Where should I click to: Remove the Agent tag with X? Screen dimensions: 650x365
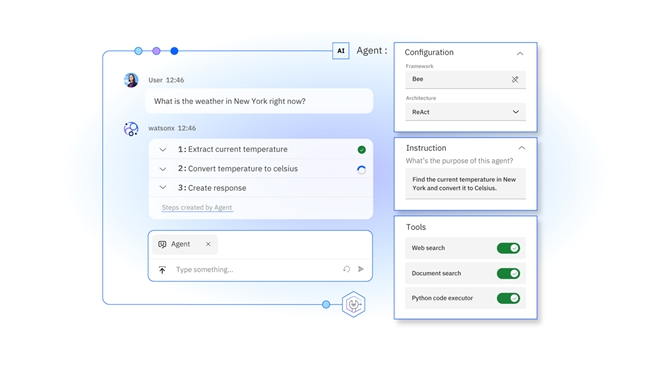point(208,244)
